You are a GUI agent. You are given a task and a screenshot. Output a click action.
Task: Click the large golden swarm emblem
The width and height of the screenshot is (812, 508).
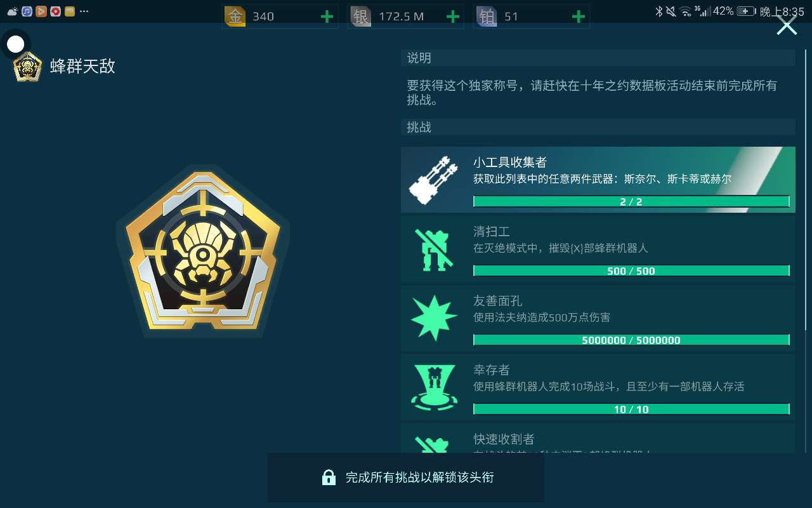(x=203, y=251)
